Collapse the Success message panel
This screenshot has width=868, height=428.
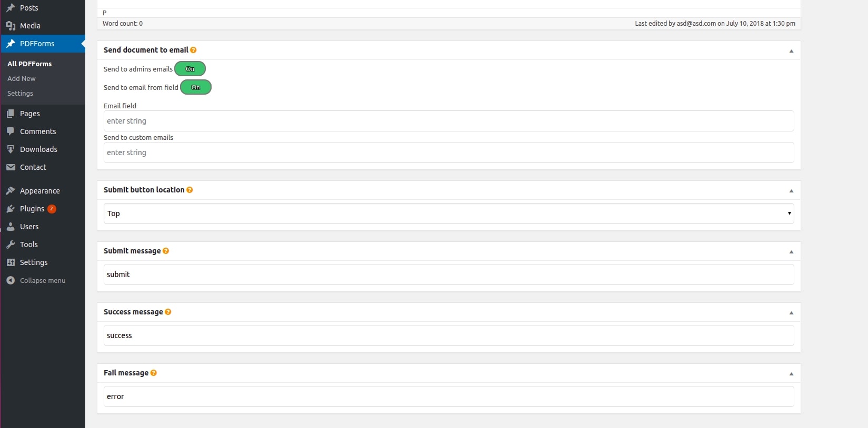click(x=791, y=313)
